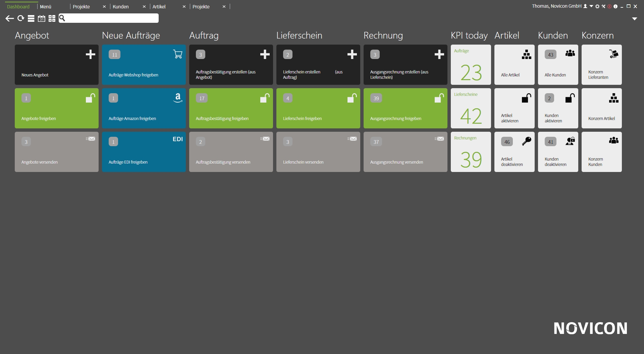Close the Artikel tab
This screenshot has width=644, height=354.
[184, 7]
